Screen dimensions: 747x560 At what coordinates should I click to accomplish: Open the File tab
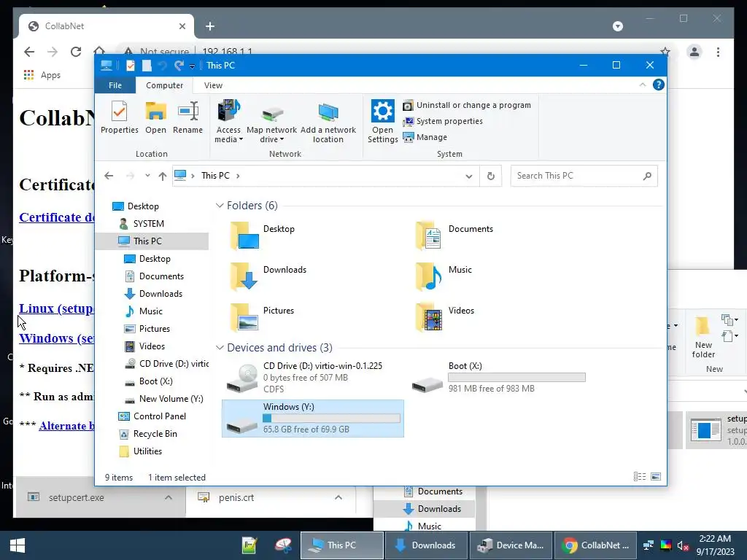(x=115, y=85)
